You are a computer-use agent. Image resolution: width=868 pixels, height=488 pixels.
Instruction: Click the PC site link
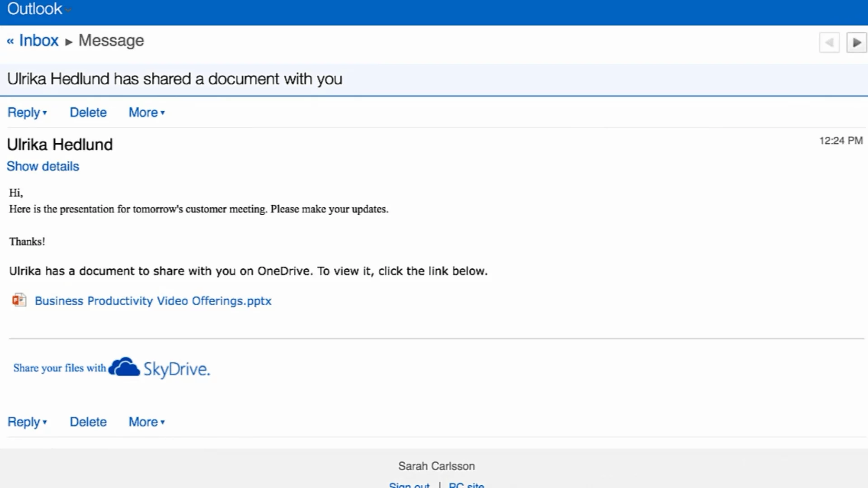(466, 485)
